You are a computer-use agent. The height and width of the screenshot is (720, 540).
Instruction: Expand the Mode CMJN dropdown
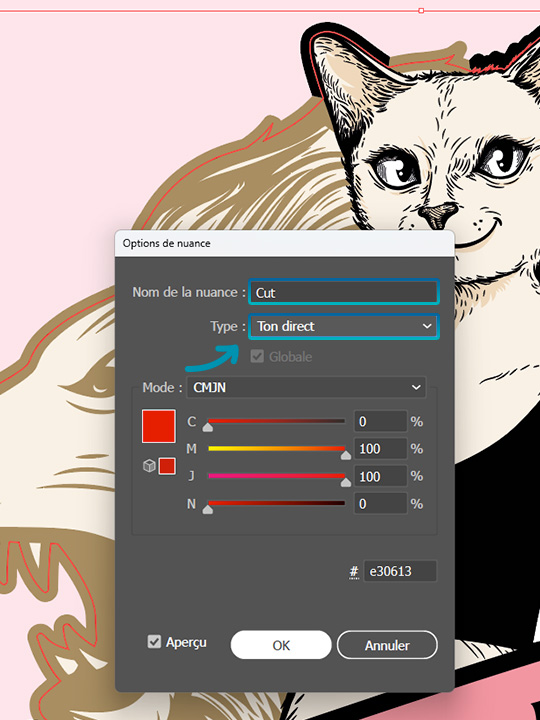pyautogui.click(x=306, y=388)
